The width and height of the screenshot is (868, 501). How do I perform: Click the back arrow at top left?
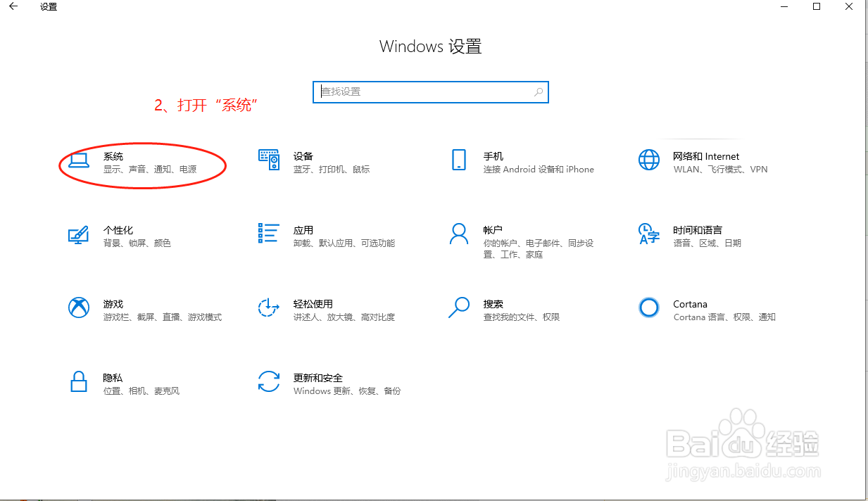[13, 6]
